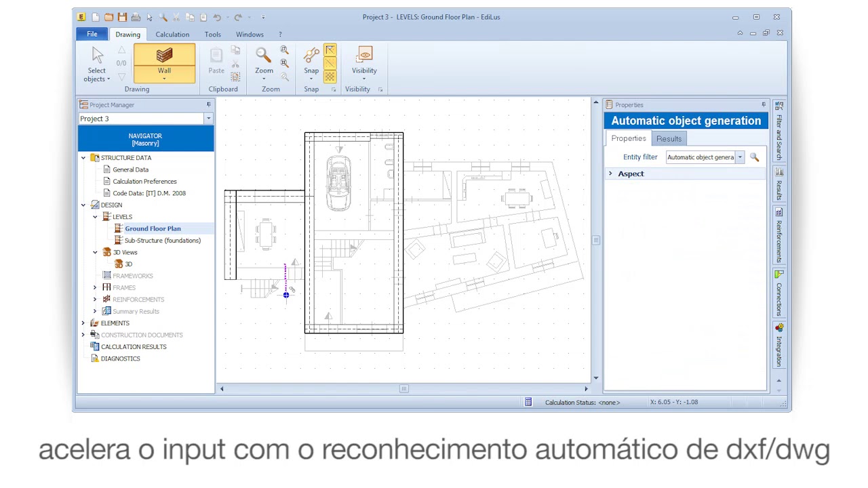The height and width of the screenshot is (488, 868).
Task: Pin the Properties panel
Action: pos(763,104)
